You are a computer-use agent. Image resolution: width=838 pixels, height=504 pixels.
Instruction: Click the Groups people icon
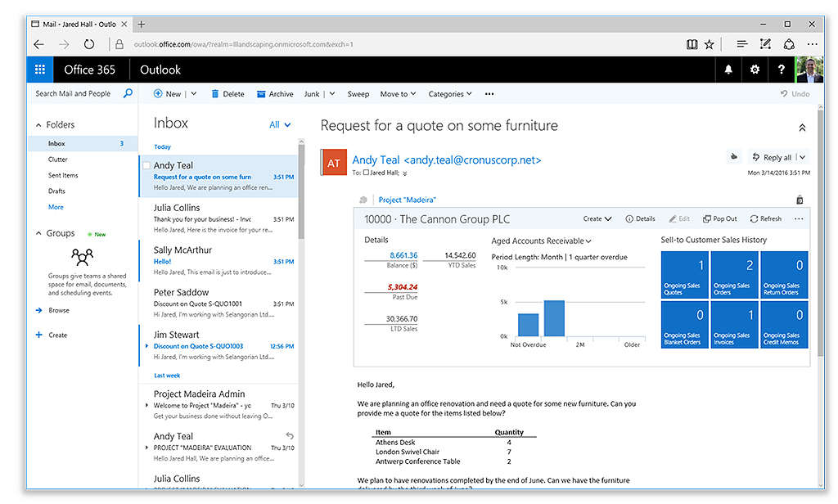[82, 257]
